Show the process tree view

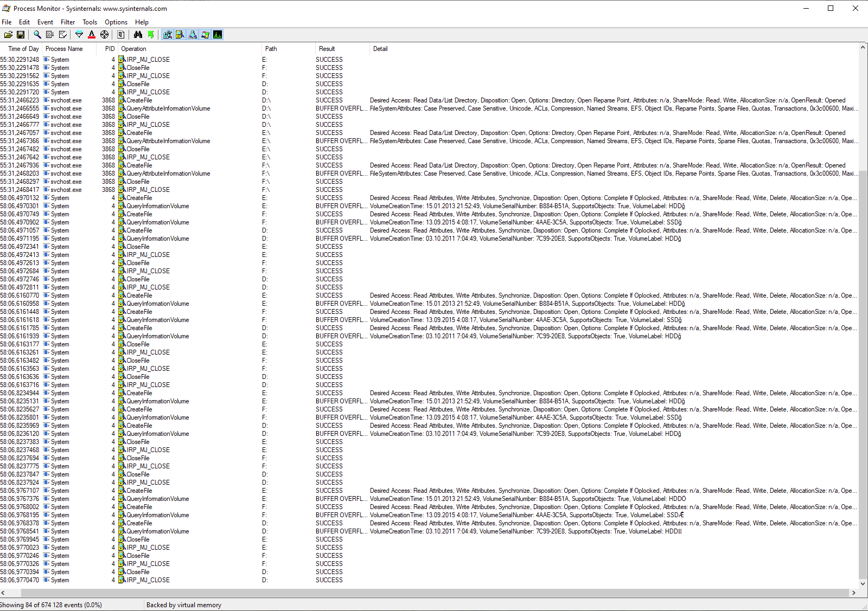tap(121, 34)
